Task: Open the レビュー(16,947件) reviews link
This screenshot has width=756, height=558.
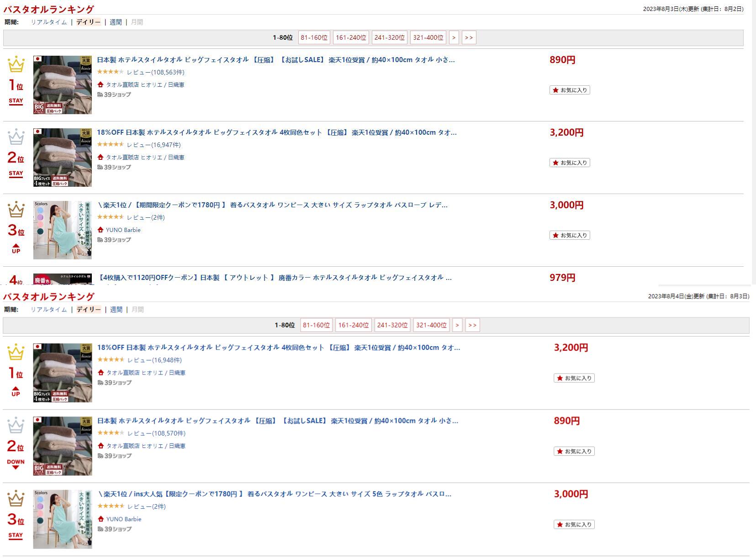Action: (153, 145)
